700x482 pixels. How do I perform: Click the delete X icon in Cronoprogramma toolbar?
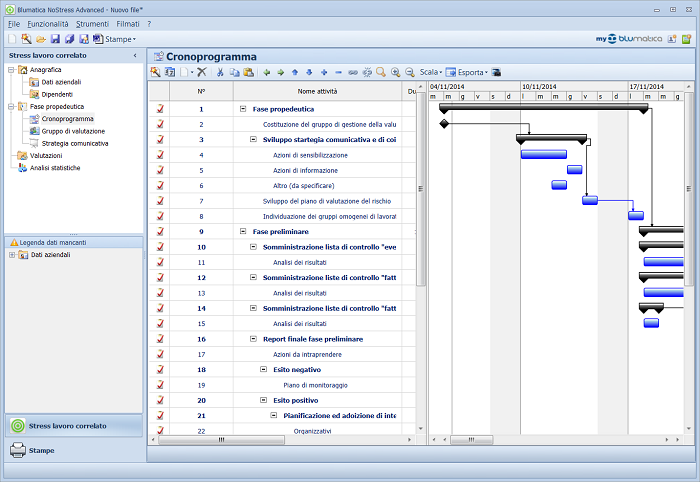point(201,73)
